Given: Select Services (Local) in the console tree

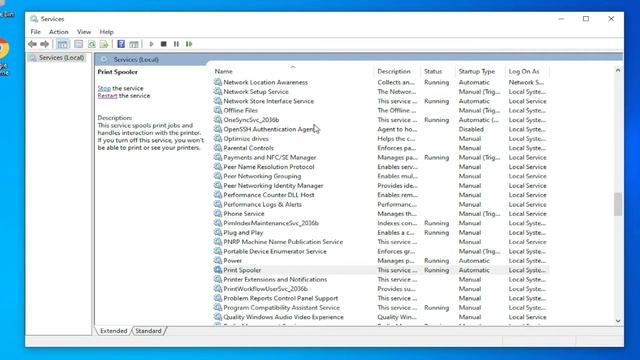Looking at the screenshot, I should point(61,58).
